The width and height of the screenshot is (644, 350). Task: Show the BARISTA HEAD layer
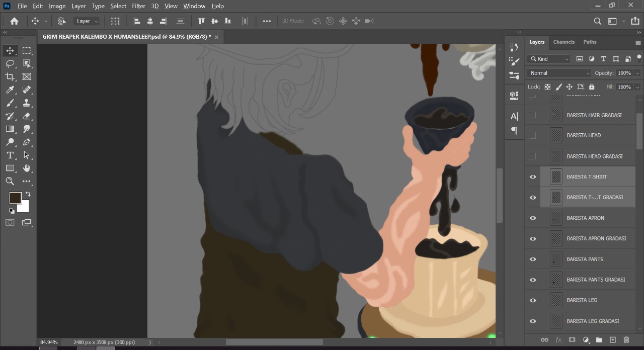(533, 136)
